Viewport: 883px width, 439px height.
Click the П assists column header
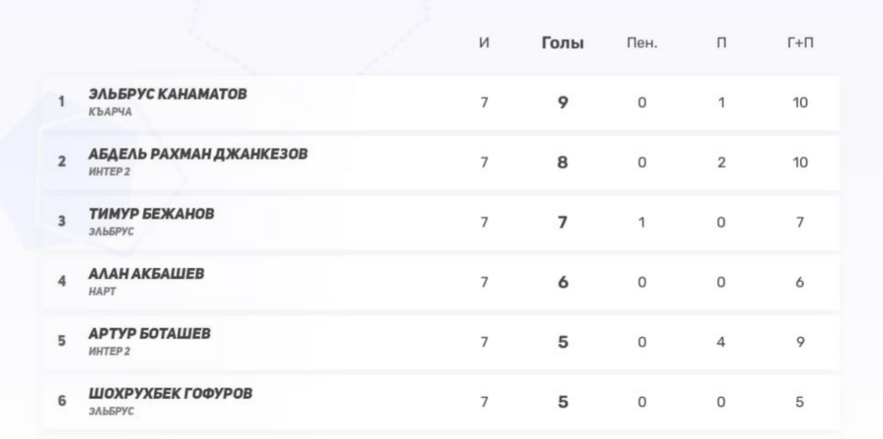point(721,44)
